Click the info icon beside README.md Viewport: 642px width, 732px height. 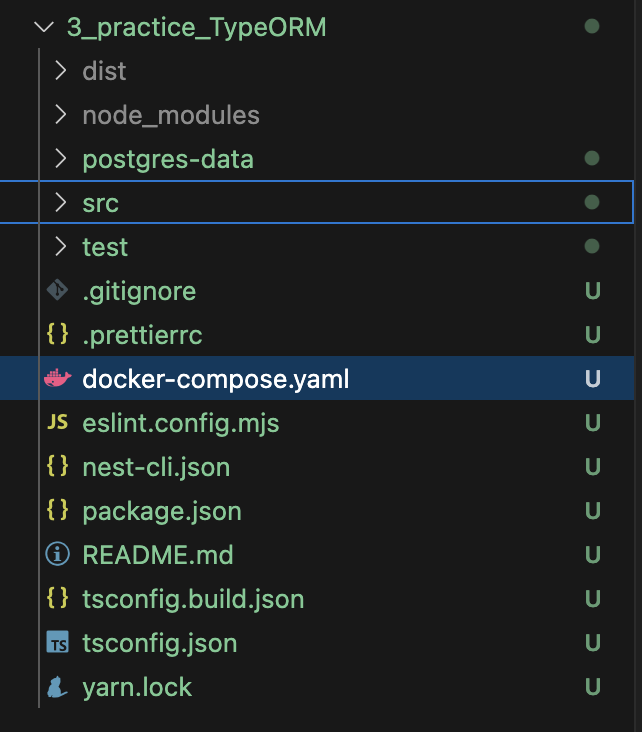(58, 555)
